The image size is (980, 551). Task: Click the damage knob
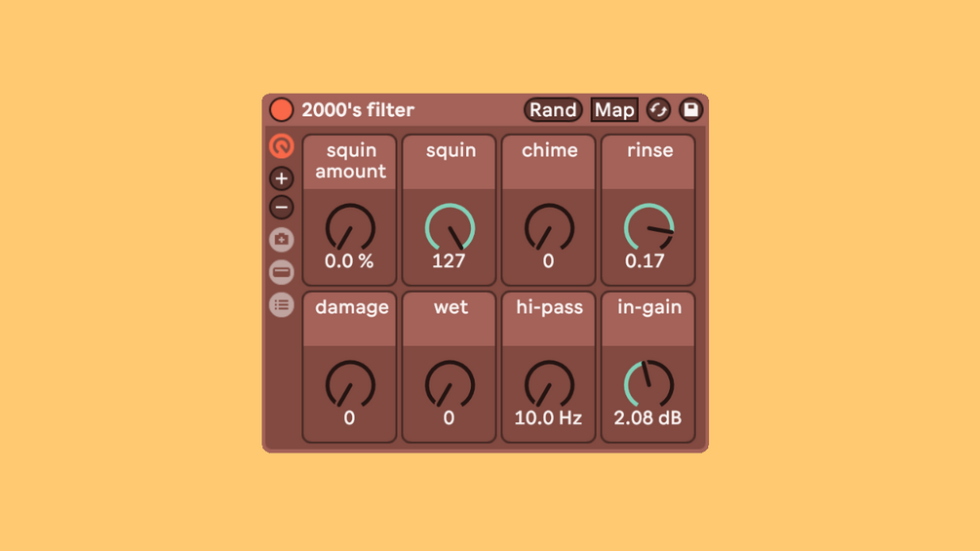[x=350, y=384]
